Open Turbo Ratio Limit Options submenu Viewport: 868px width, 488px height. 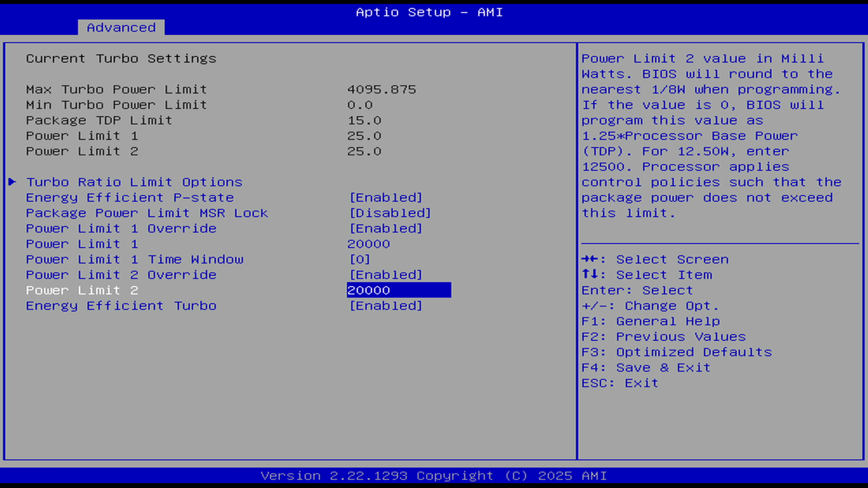tap(134, 182)
